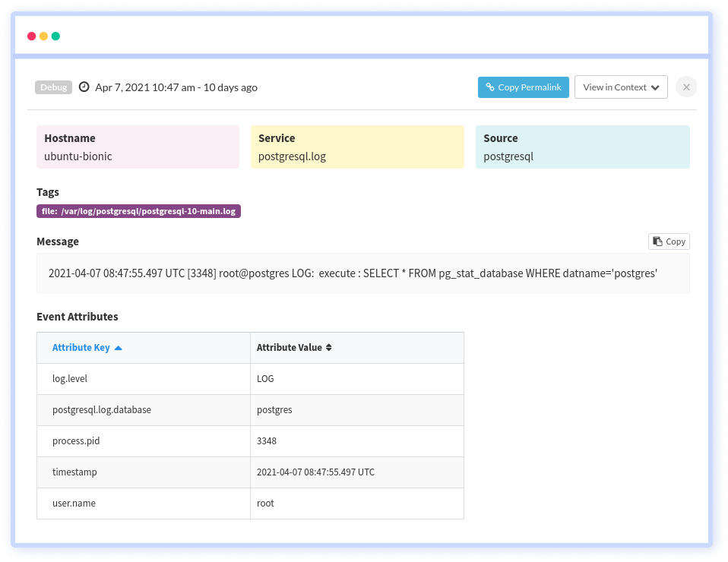The width and height of the screenshot is (728, 562).
Task: Click the clock icon beside the timestamp
Action: [84, 87]
